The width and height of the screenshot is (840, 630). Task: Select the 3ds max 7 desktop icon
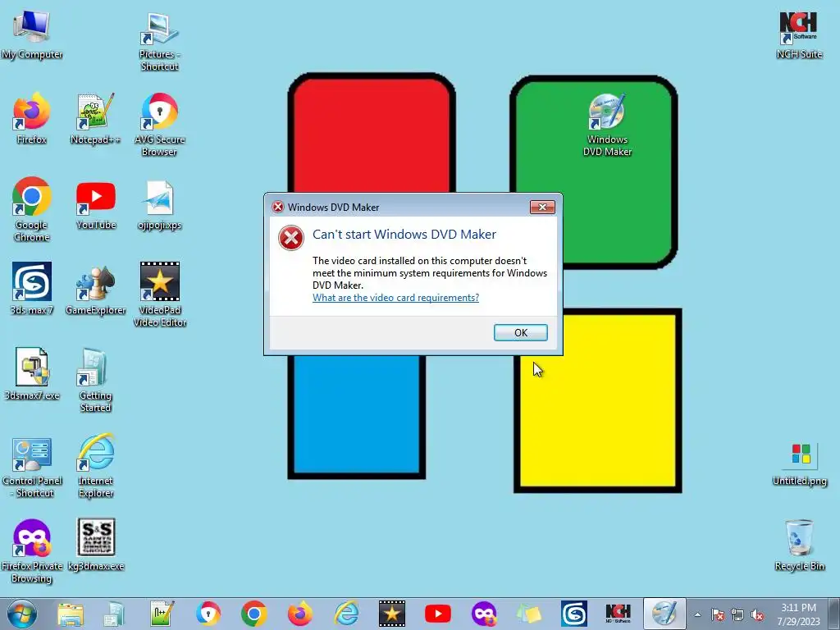pyautogui.click(x=32, y=288)
